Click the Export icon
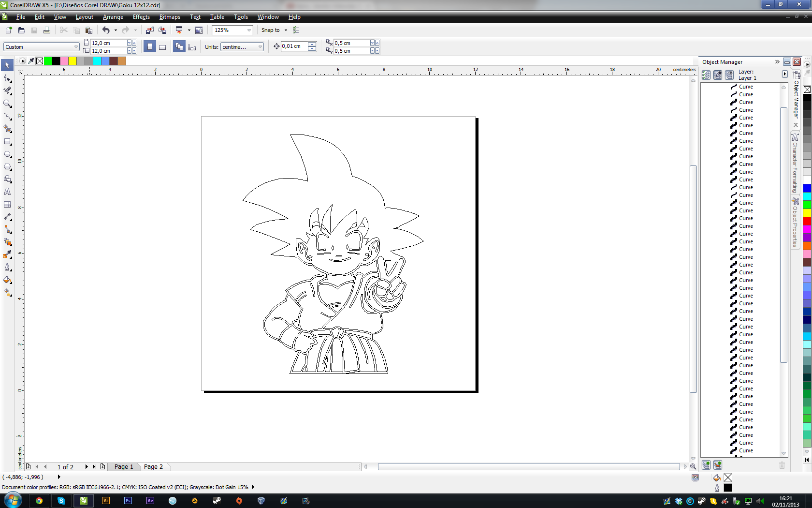 [x=162, y=30]
